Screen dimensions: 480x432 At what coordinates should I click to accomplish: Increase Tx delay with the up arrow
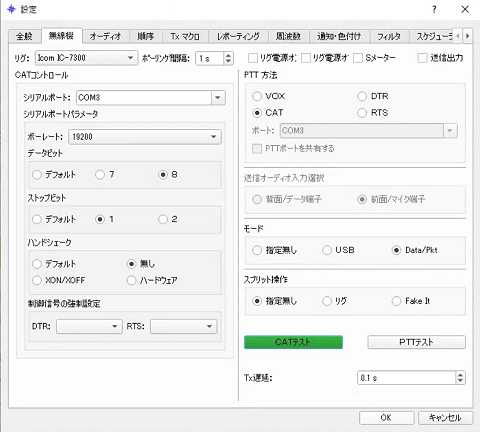point(460,375)
